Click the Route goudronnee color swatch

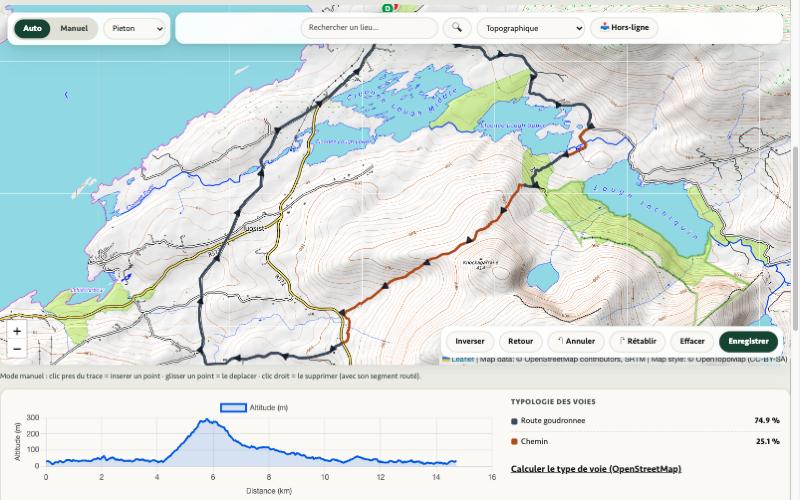[x=514, y=421]
